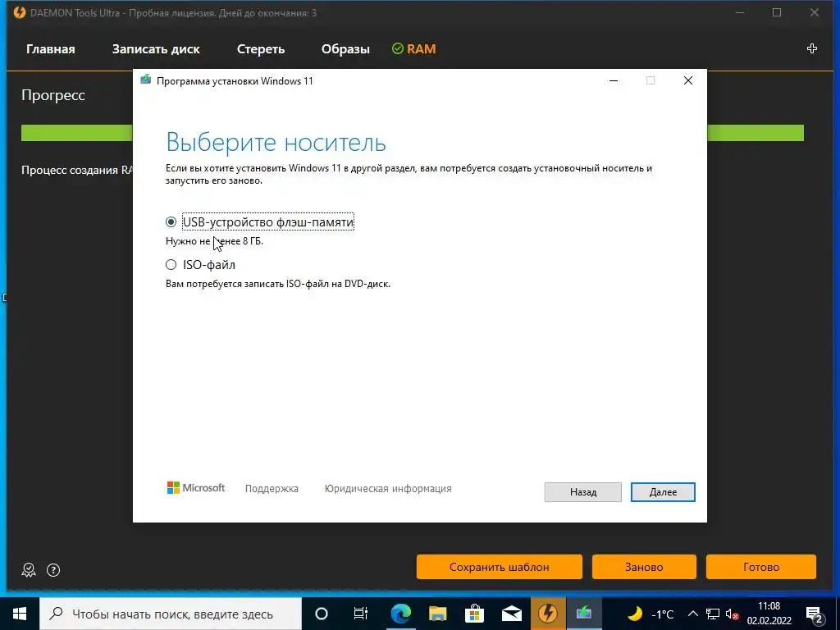Image resolution: width=840 pixels, height=630 pixels.
Task: Click the text about burning ISO to DVD
Action: pyautogui.click(x=278, y=284)
